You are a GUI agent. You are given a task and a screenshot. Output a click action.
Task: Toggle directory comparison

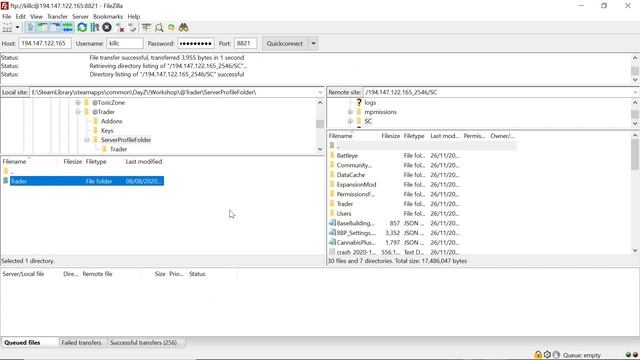[x=159, y=27]
